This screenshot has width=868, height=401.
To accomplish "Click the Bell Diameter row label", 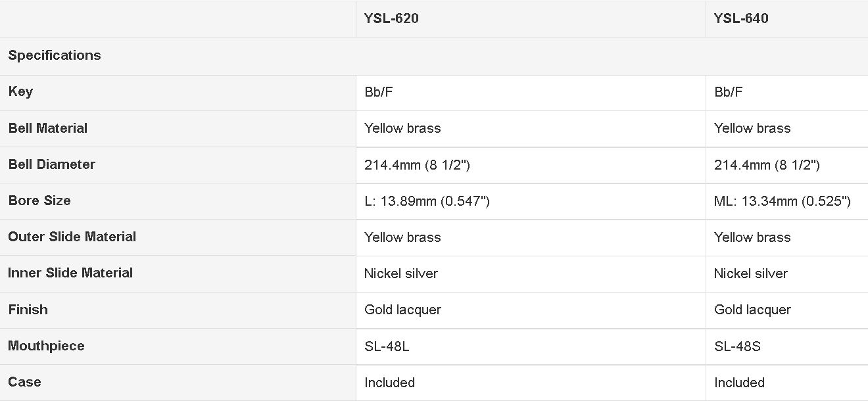I will coord(52,164).
